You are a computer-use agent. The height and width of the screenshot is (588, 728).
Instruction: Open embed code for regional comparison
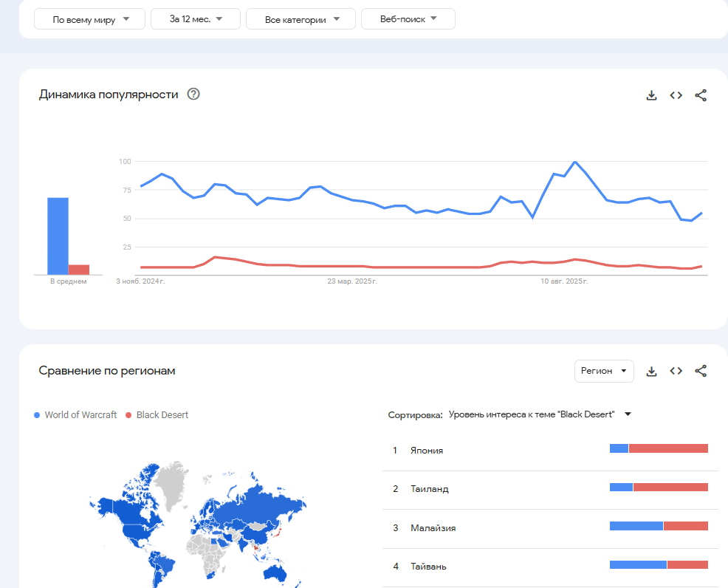click(676, 371)
